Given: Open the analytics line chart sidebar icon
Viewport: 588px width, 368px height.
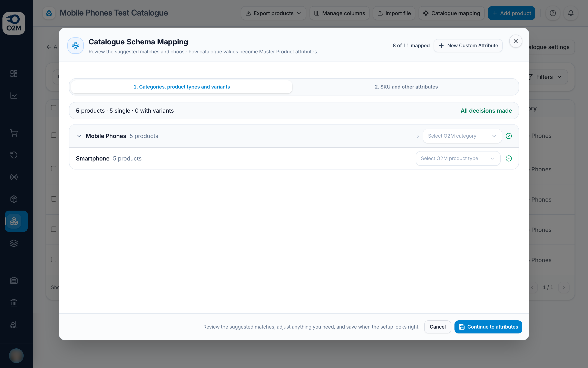Looking at the screenshot, I should [x=14, y=96].
